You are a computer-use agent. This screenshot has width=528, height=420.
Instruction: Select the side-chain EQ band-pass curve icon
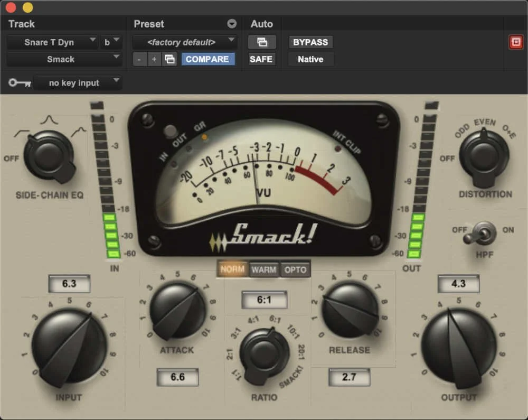click(49, 119)
